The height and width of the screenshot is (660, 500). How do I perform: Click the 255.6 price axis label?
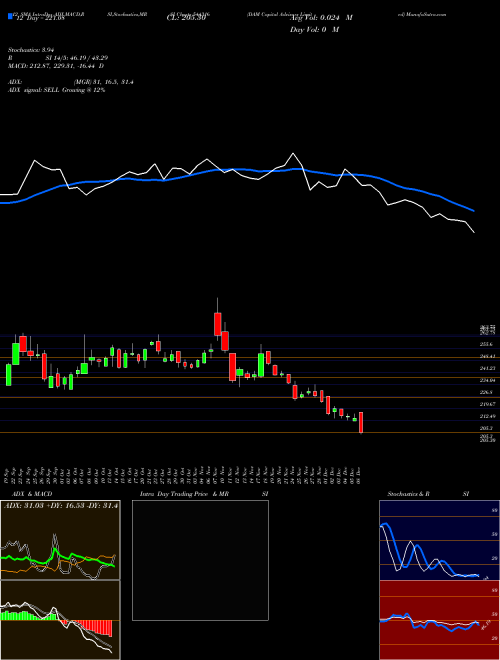pyautogui.click(x=486, y=344)
